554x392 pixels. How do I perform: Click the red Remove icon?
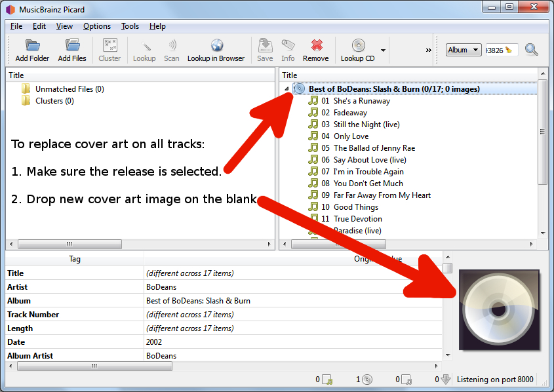(x=317, y=45)
